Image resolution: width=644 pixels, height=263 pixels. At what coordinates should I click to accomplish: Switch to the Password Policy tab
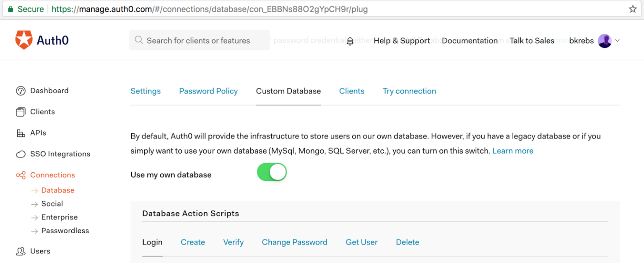208,91
